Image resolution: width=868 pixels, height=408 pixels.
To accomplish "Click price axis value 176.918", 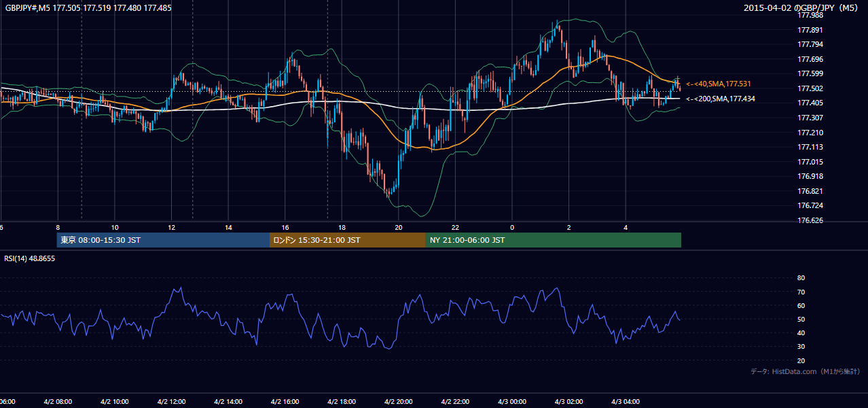I will [811, 176].
